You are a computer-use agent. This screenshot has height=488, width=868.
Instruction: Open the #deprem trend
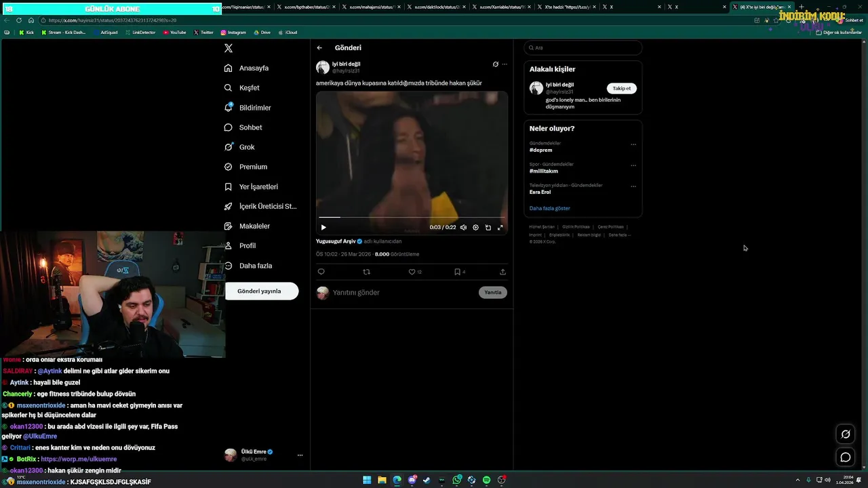(x=541, y=150)
